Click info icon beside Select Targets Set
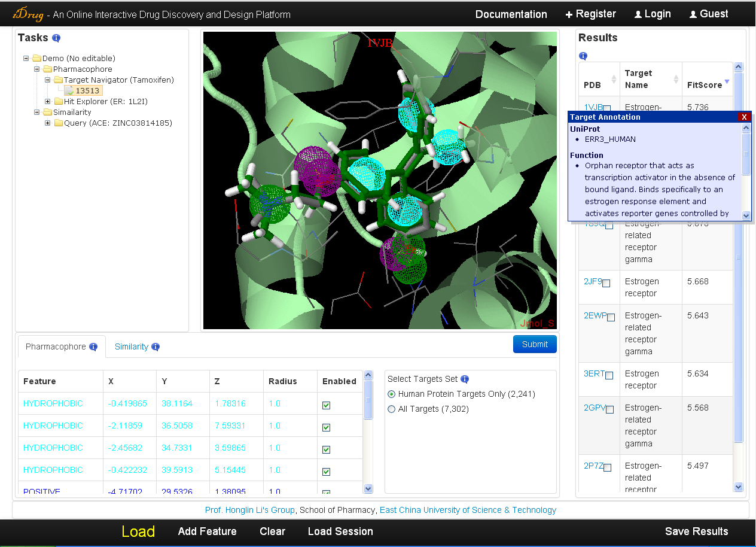Viewport: 756px width, 547px height. (x=465, y=379)
